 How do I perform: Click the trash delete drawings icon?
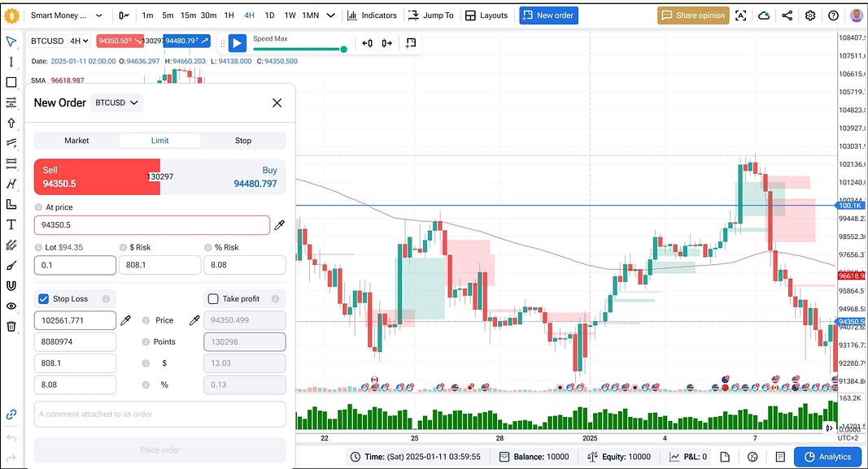pyautogui.click(x=11, y=326)
